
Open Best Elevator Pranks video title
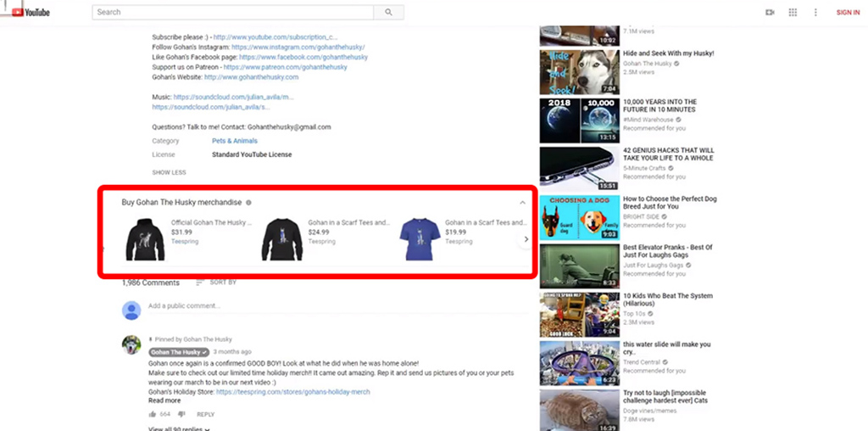[668, 251]
